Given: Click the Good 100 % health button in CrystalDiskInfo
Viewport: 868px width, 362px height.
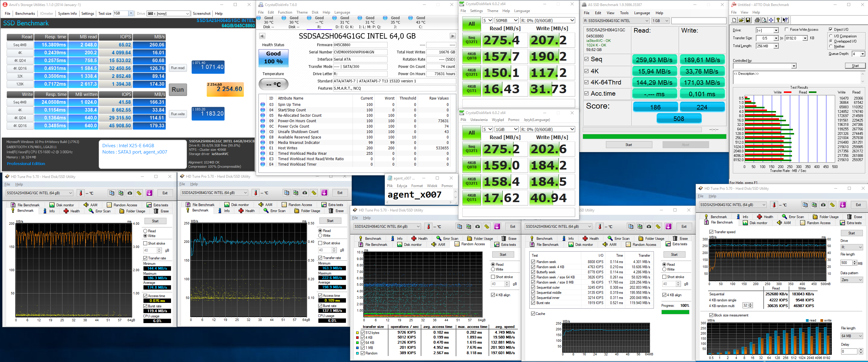Looking at the screenshot, I should tap(273, 58).
